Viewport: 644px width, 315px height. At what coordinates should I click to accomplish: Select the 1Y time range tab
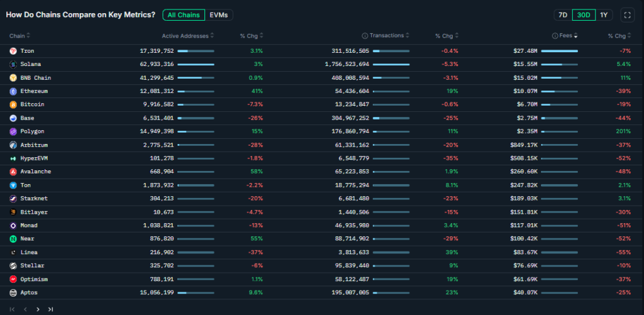(x=604, y=15)
